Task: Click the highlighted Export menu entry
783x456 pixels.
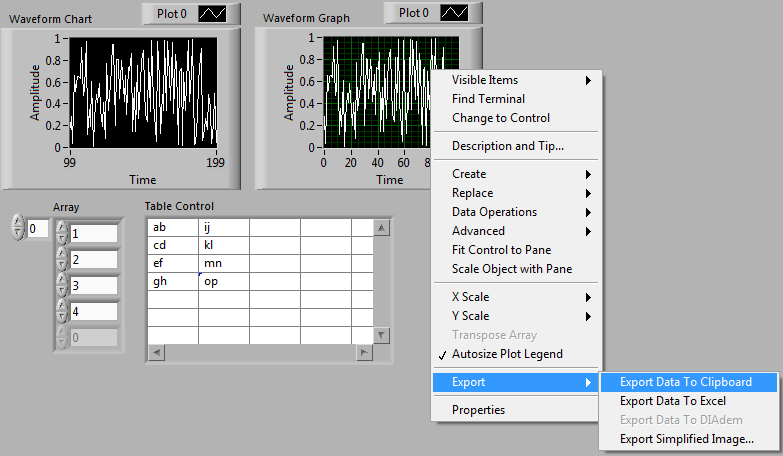Action: (516, 382)
